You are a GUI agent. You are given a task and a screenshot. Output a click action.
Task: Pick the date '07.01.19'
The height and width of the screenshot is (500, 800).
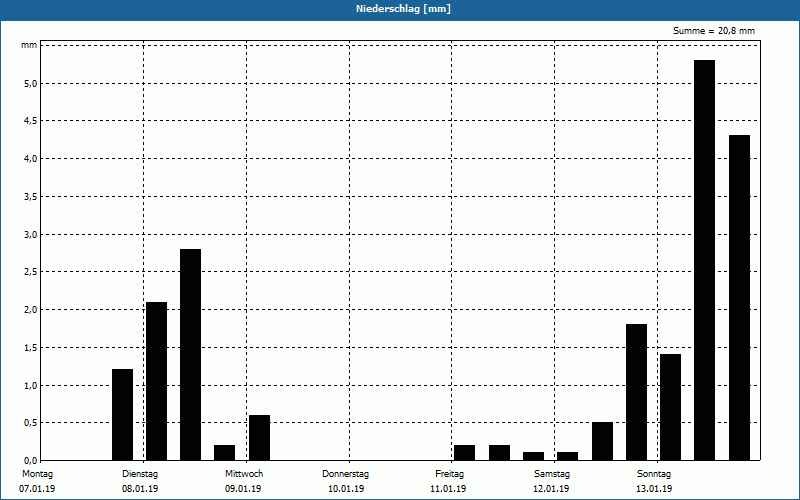click(x=37, y=489)
